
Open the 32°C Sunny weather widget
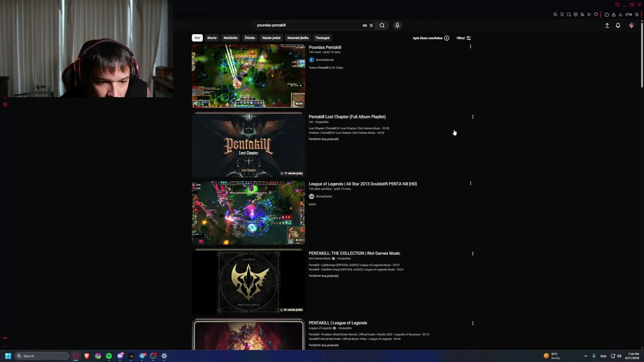pos(551,356)
